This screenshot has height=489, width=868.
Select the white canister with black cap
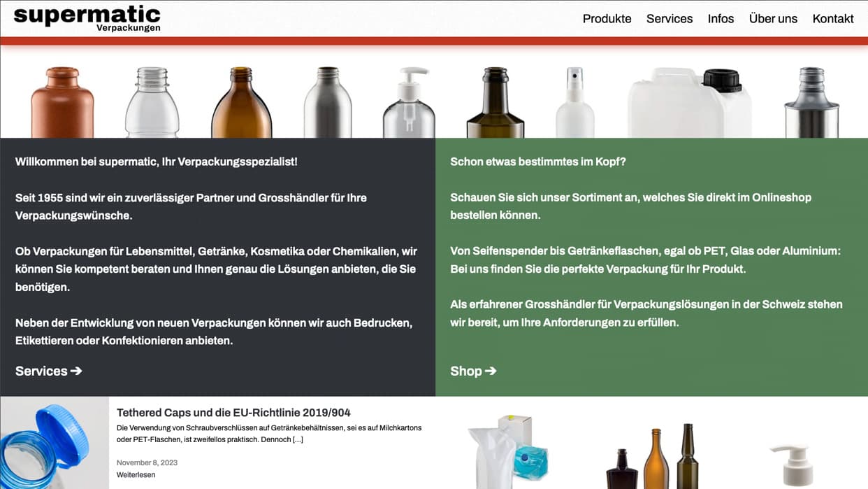[x=690, y=103]
